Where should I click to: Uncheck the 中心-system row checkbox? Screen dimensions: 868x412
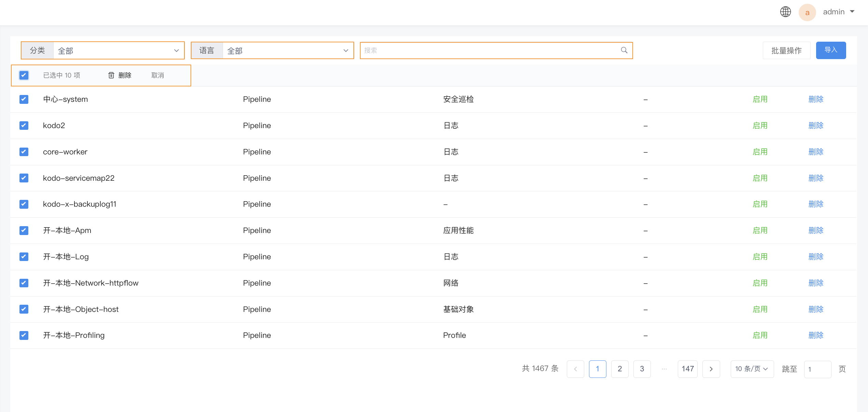click(24, 99)
